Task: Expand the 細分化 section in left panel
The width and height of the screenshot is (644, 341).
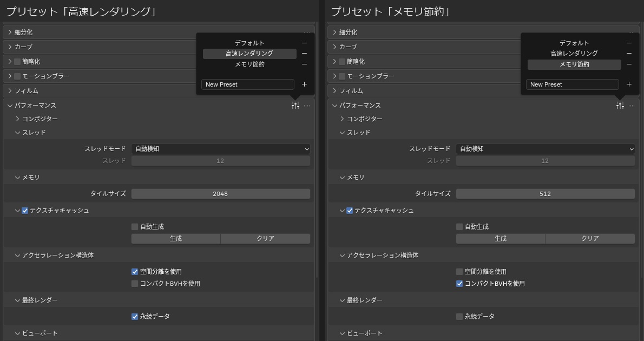Action: coord(10,32)
